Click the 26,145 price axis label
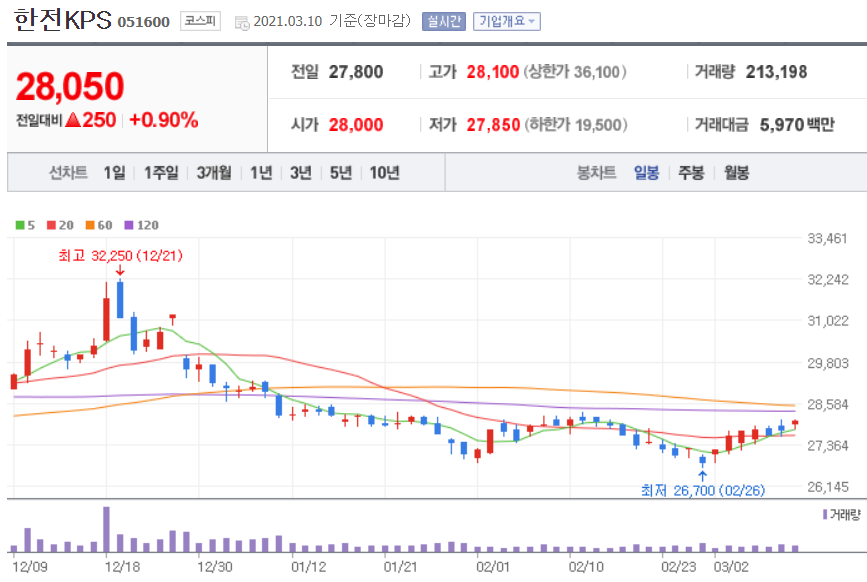The height and width of the screenshot is (582, 867). point(828,487)
